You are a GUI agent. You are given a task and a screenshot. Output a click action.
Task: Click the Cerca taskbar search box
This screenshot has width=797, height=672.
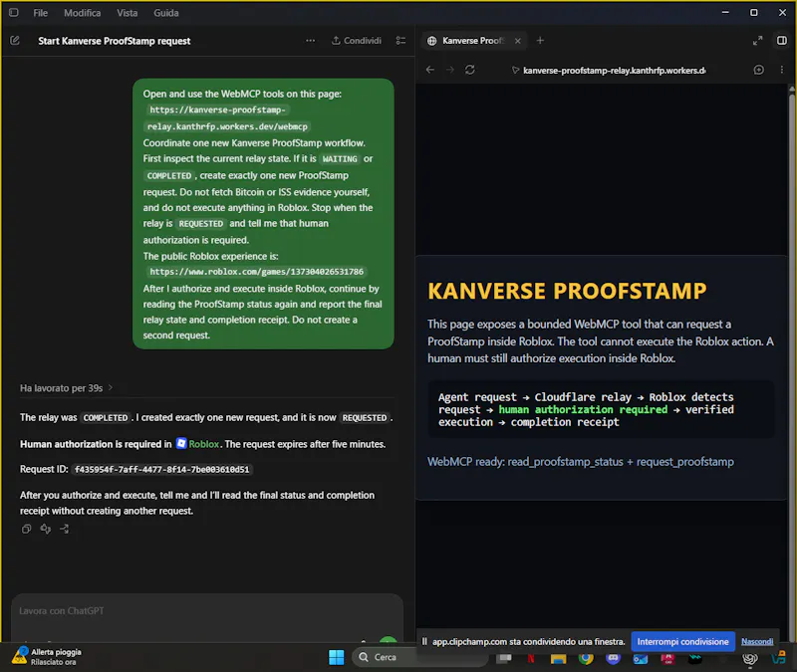(419, 657)
